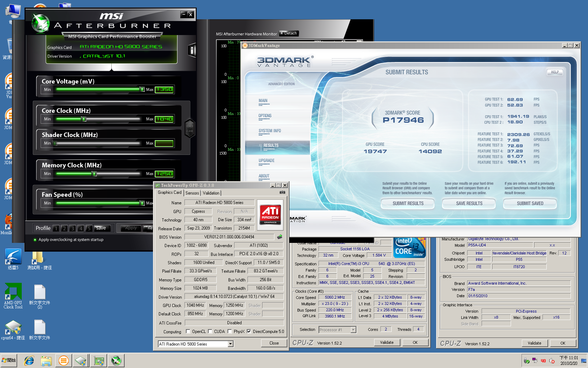Open SYSTEM INFO in 3DMark Vantage

269,131
